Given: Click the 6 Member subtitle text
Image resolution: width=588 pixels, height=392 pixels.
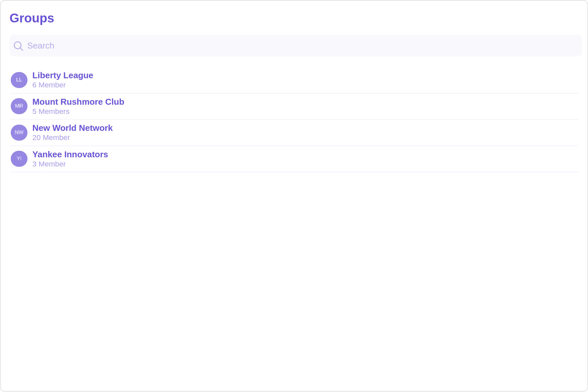Looking at the screenshot, I should tap(49, 85).
